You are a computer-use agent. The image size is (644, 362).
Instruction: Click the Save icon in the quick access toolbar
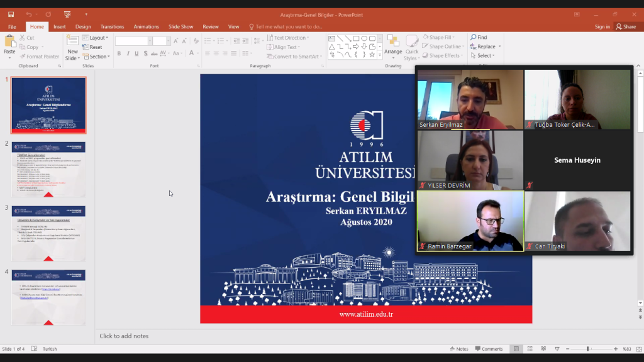click(11, 14)
